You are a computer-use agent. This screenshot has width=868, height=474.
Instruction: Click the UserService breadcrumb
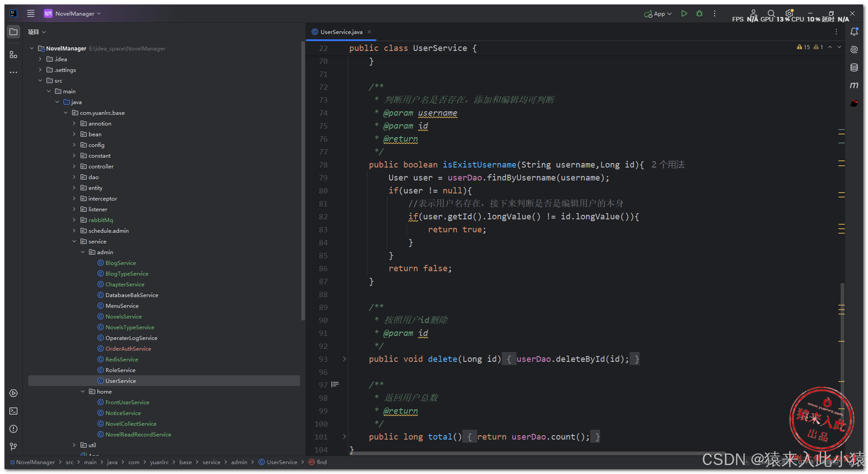(x=278, y=462)
